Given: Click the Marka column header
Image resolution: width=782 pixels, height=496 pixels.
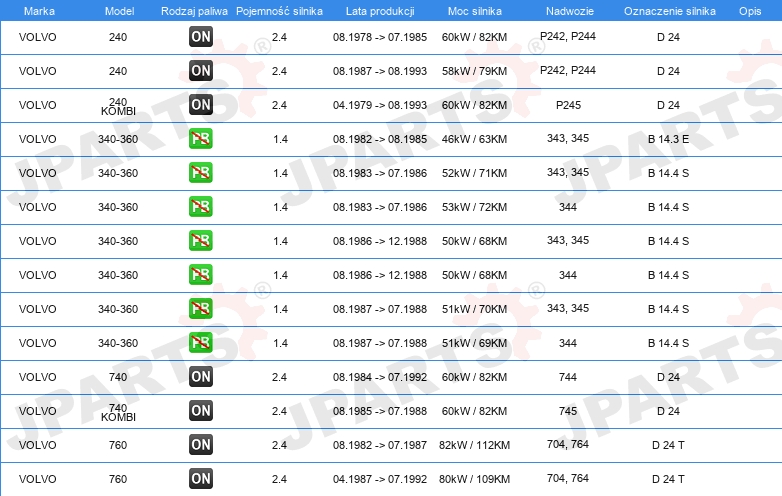Looking at the screenshot, I should tap(39, 11).
